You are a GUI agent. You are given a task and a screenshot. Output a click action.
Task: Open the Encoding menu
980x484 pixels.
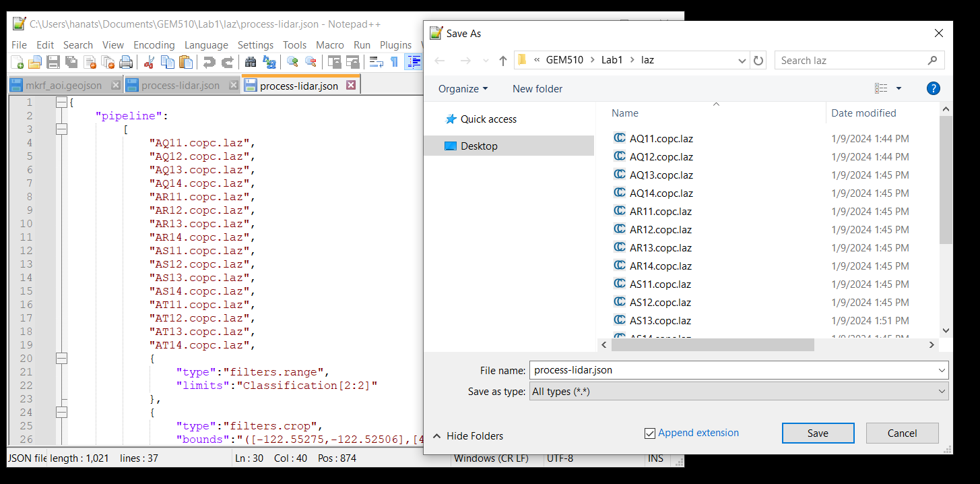(x=154, y=45)
